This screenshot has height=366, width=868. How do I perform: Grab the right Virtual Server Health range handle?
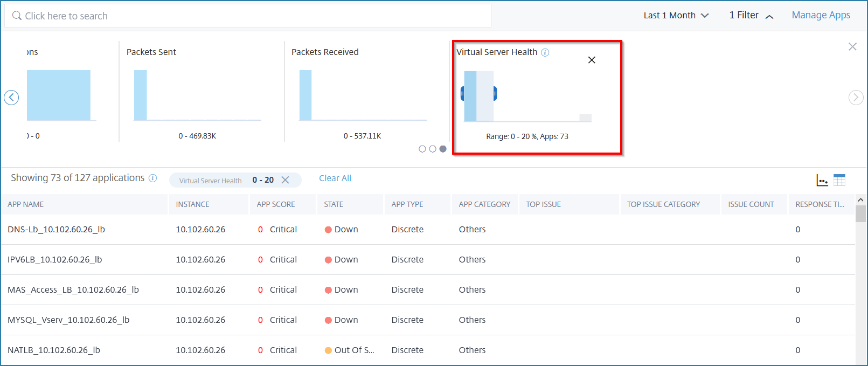pos(495,94)
